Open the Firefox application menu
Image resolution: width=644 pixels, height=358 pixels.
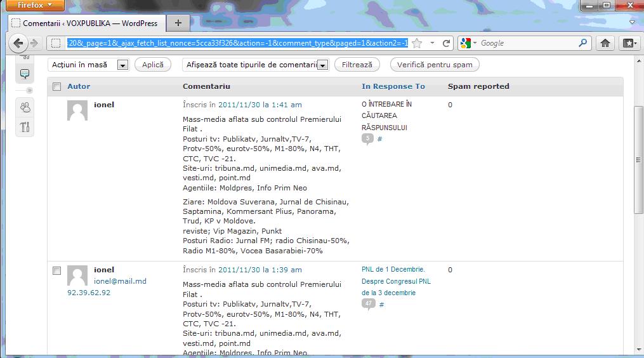point(35,5)
